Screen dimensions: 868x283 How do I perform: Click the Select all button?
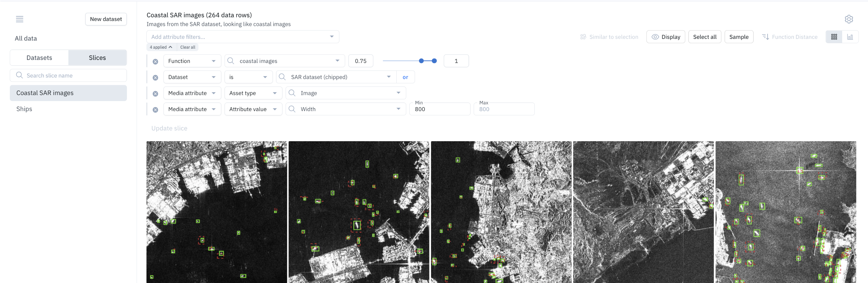click(705, 37)
